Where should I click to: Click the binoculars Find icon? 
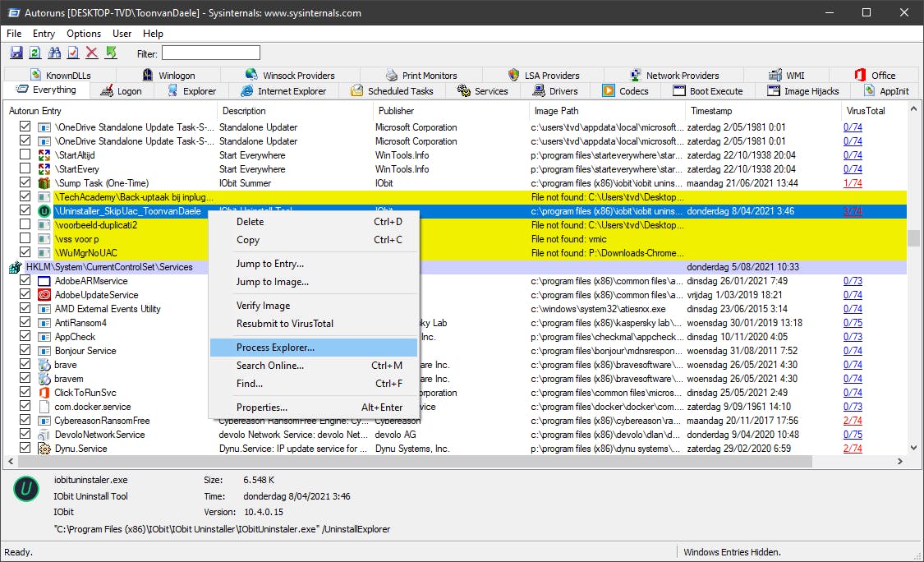tap(54, 53)
